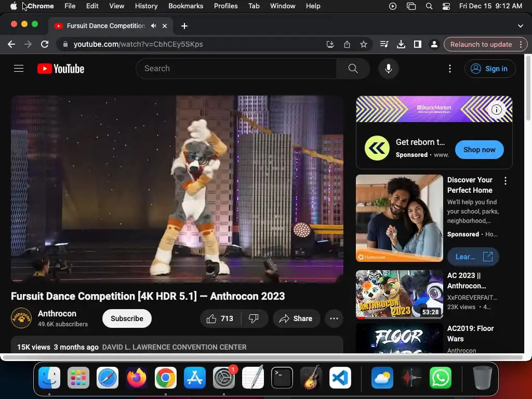This screenshot has width=532, height=399.
Task: Go back with browser back arrow
Action: (x=11, y=45)
